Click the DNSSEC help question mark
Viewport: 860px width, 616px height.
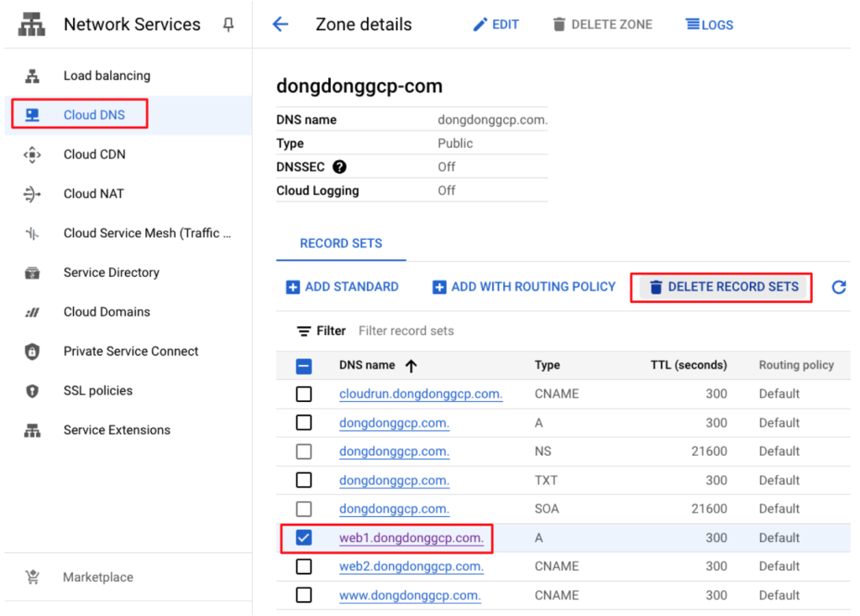click(339, 167)
